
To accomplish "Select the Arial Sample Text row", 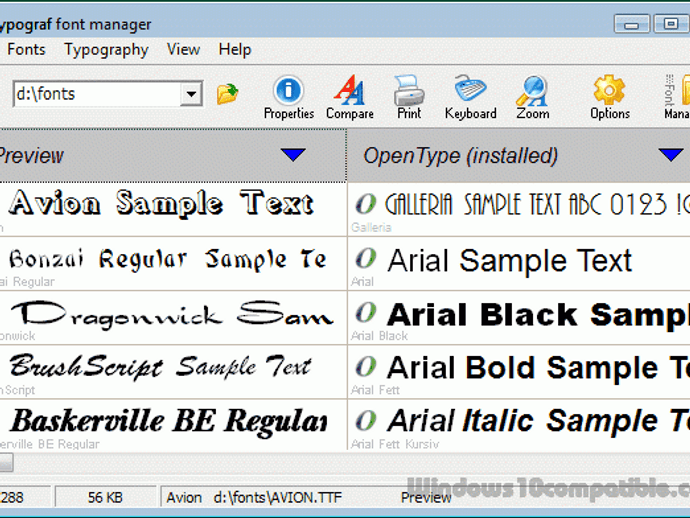I will click(x=519, y=264).
